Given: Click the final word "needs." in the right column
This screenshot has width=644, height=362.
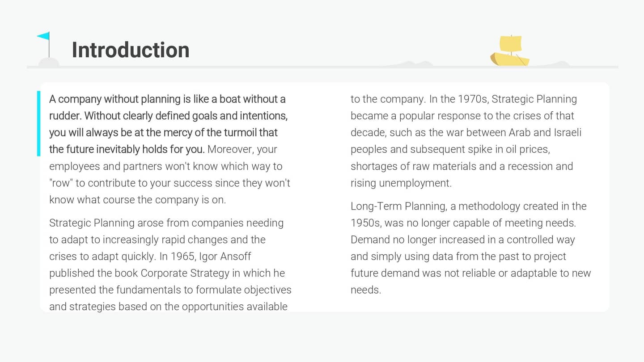Looking at the screenshot, I should [x=365, y=290].
